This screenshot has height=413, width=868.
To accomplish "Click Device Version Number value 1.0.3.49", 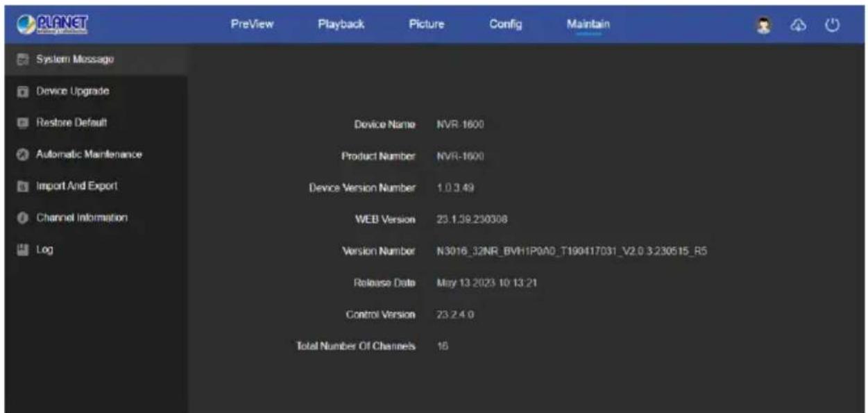I will (x=456, y=188).
